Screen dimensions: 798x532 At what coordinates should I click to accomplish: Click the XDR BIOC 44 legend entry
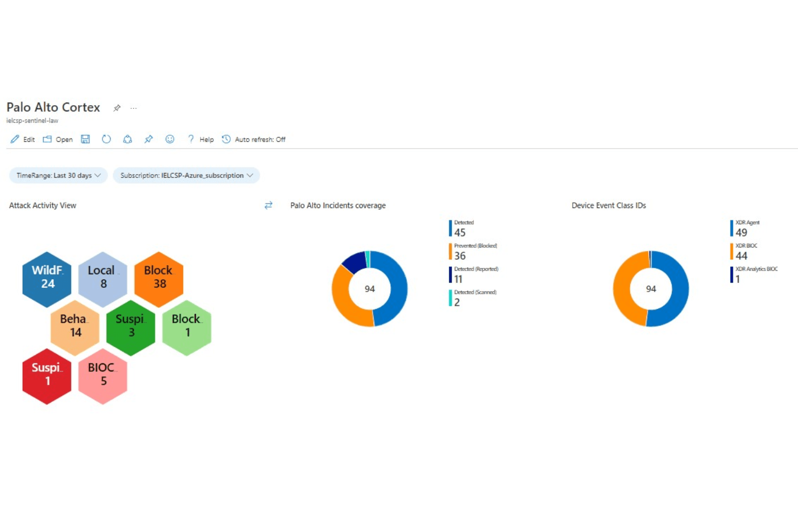744,252
